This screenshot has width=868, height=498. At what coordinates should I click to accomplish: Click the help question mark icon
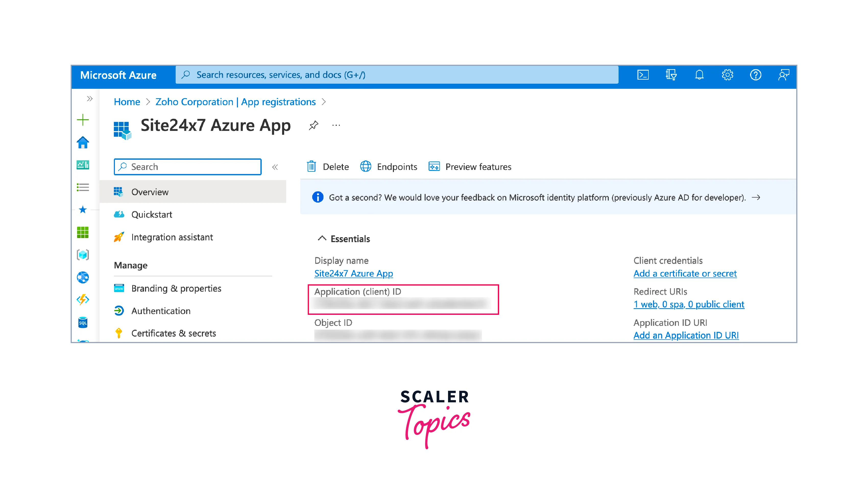755,75
